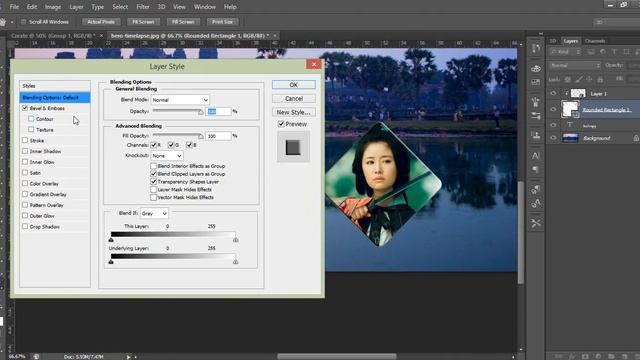
Task: Open the Character panel icon
Action: 536,156
